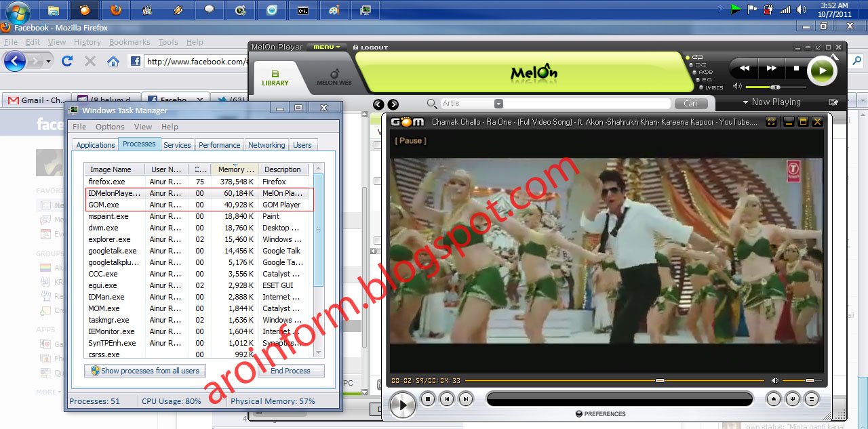The image size is (868, 429).
Task: Open the GOM Player control panel button
Action: click(793, 400)
